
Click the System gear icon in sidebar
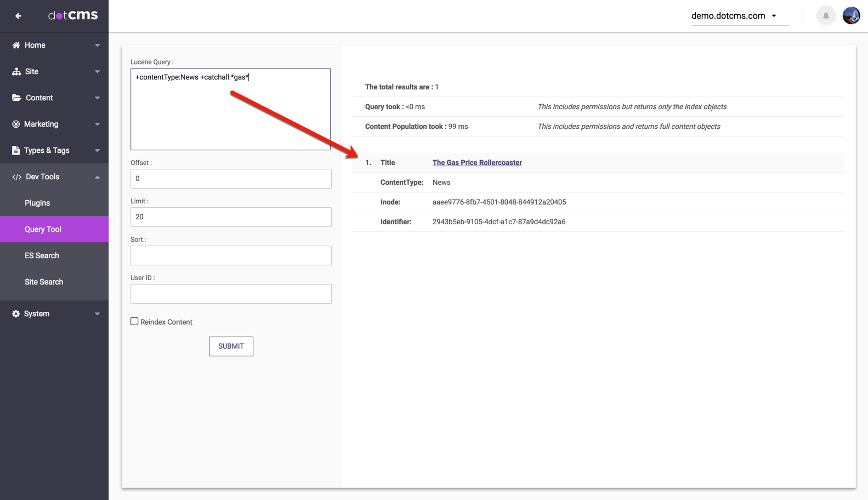point(16,314)
